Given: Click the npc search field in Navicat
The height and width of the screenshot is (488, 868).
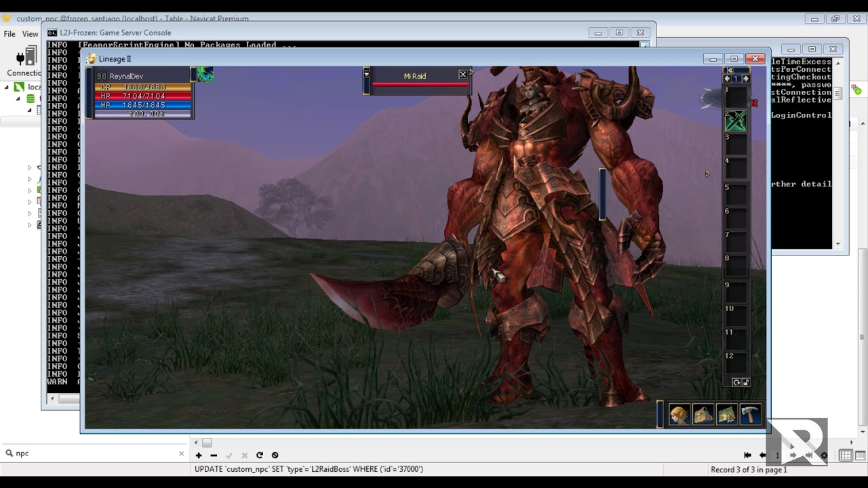Looking at the screenshot, I should pos(95,453).
